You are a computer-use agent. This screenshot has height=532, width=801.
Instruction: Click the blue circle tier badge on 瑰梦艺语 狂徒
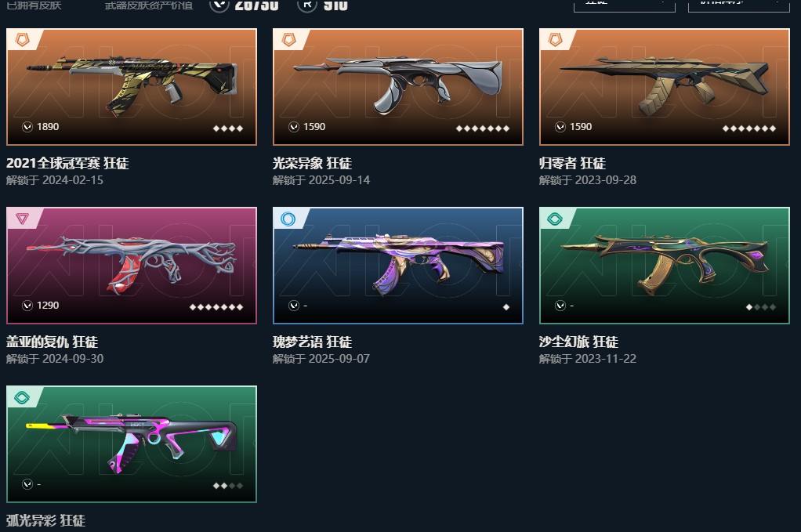pyautogui.click(x=288, y=219)
